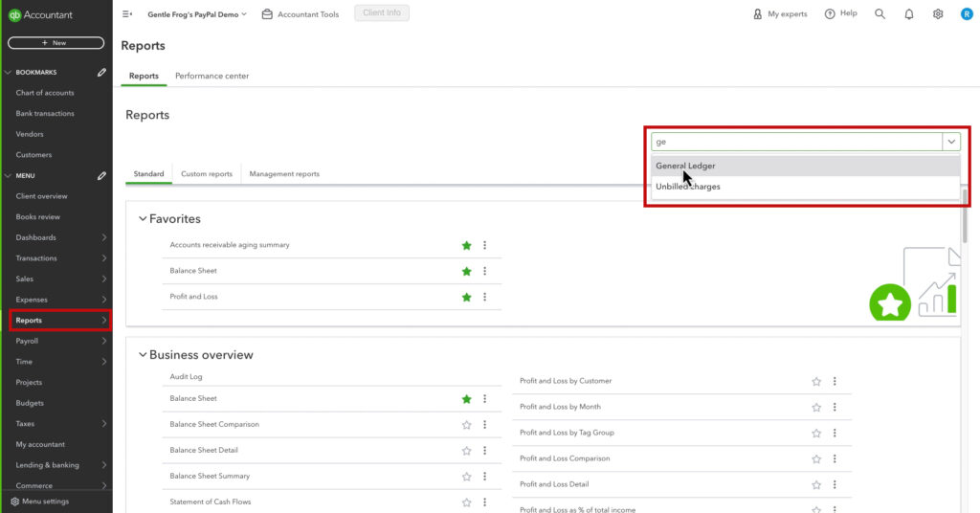Open the Menu settings gear
Viewport: 980px width, 513px height.
15,502
